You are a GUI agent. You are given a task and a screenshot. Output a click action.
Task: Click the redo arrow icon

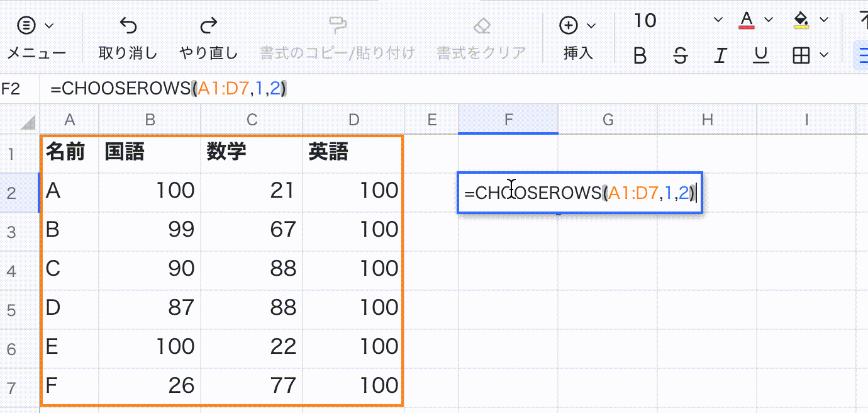coord(208,25)
